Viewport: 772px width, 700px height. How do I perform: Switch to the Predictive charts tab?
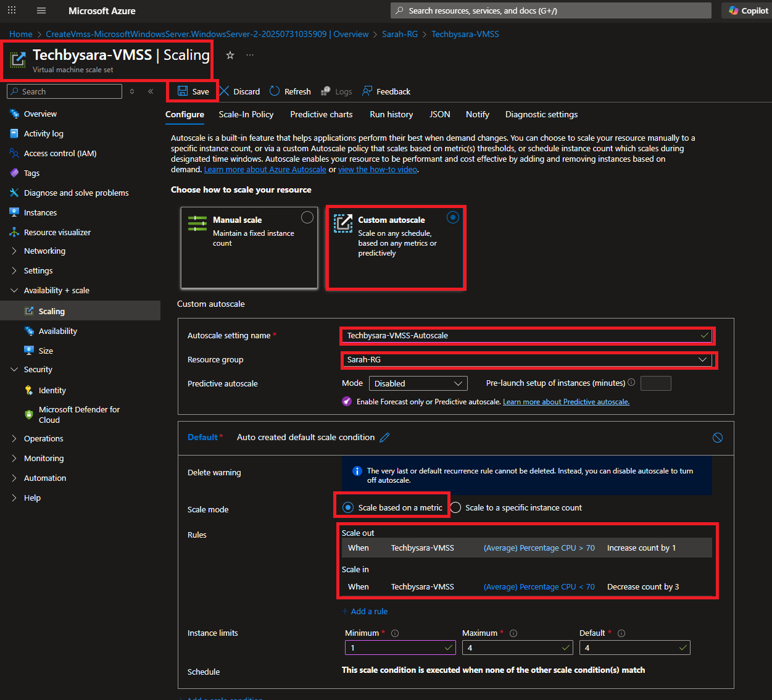pos(322,115)
